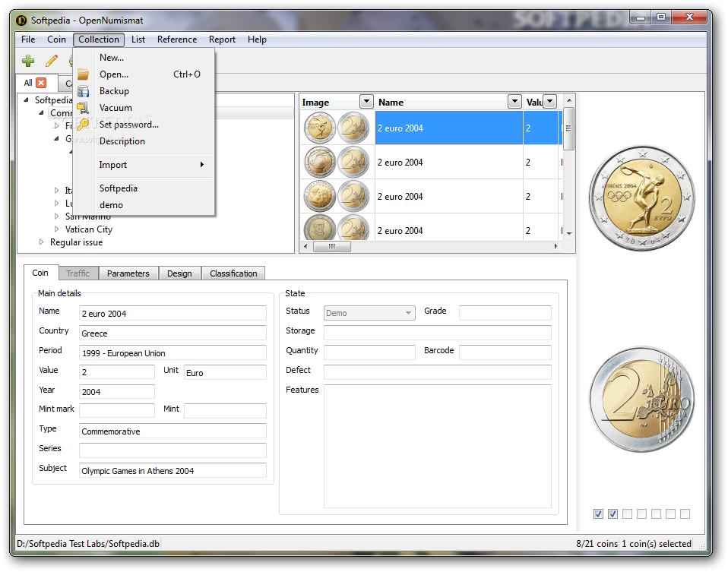Open the Coin menu

(57, 40)
